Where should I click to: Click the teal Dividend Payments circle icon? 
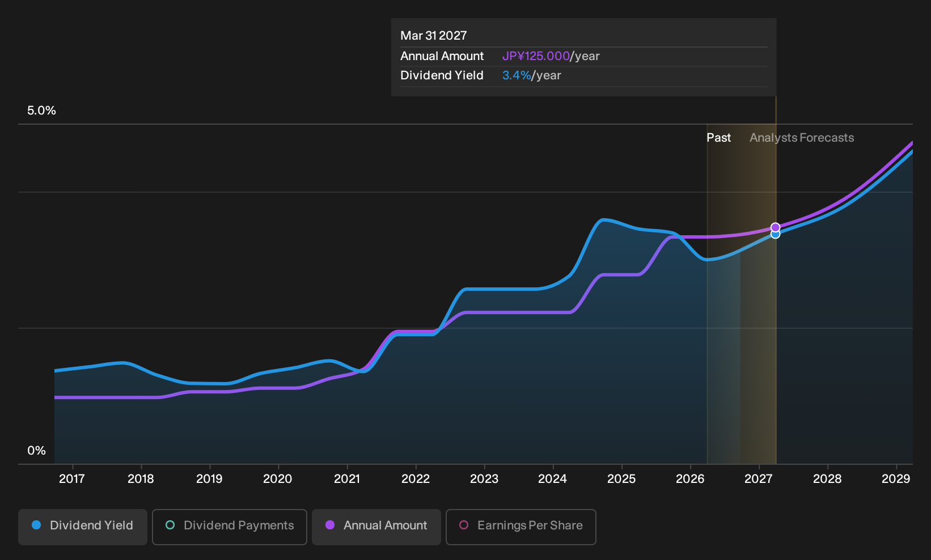pyautogui.click(x=170, y=525)
